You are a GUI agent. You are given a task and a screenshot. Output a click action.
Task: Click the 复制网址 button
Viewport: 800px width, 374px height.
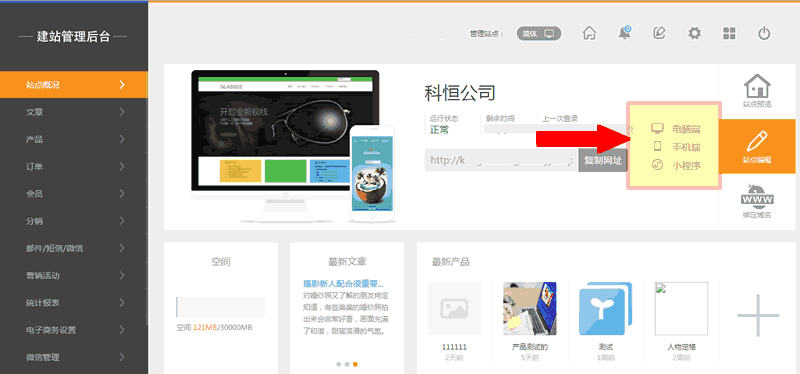603,160
